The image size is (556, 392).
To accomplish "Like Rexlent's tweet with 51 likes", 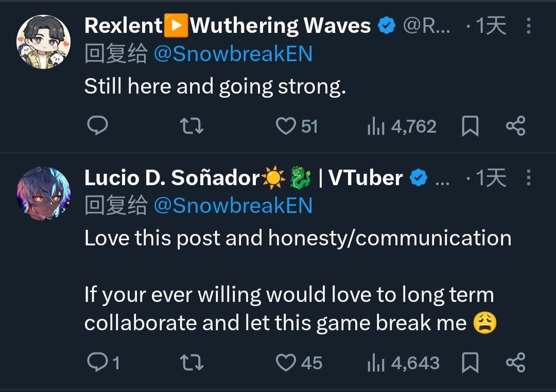I will [x=286, y=126].
